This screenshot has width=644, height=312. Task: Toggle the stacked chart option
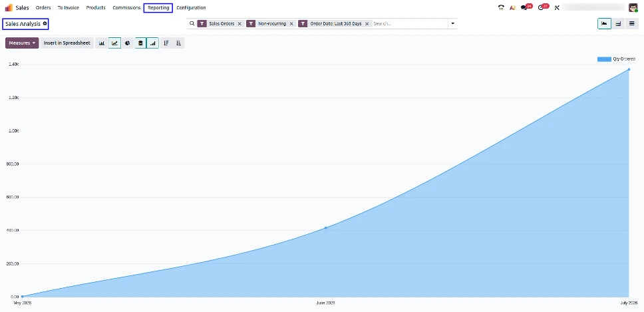pos(141,43)
